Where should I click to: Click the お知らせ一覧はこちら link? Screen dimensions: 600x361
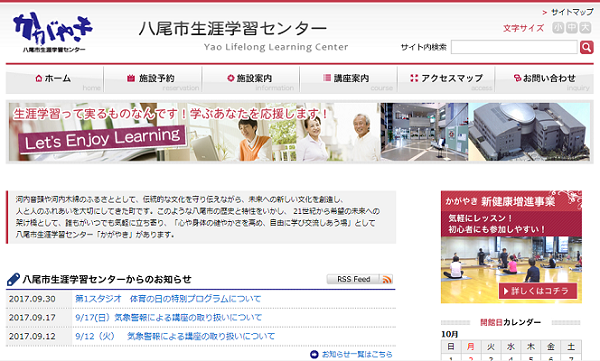click(352, 354)
